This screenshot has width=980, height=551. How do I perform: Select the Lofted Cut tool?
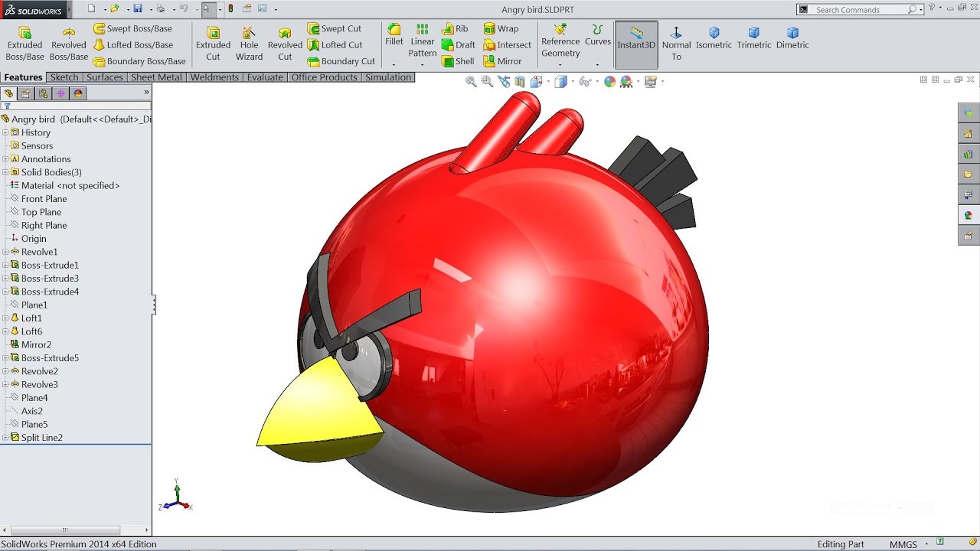pyautogui.click(x=335, y=44)
